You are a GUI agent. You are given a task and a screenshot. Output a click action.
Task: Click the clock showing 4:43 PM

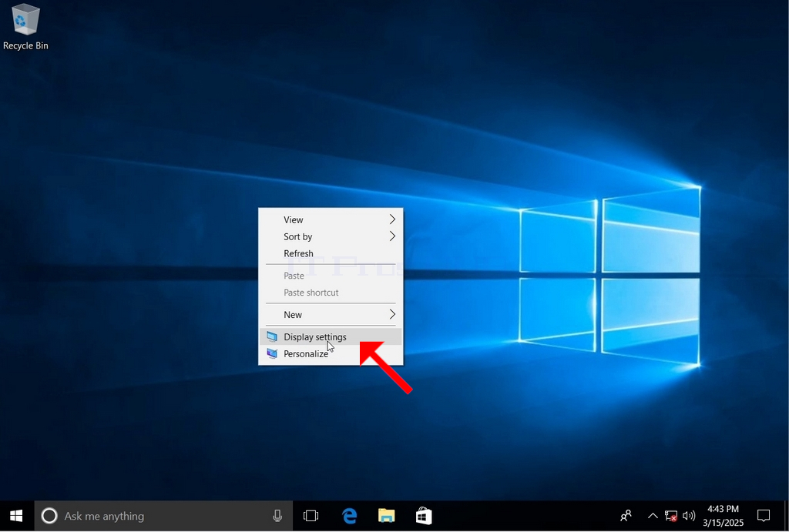click(x=723, y=509)
